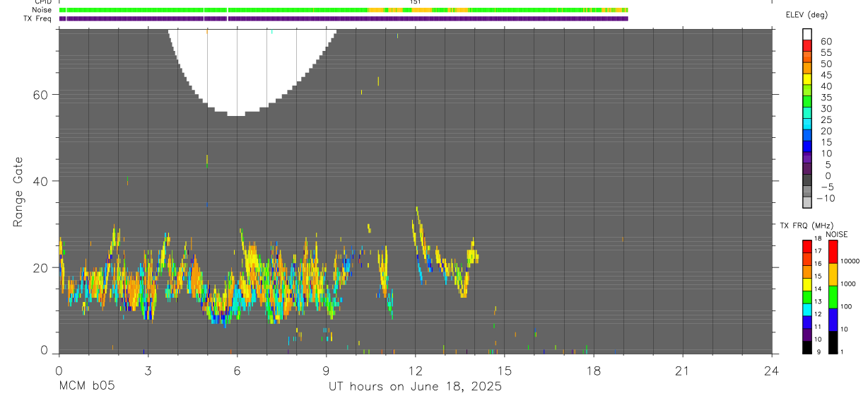Click the x-axis tick label '12'

coord(415,371)
